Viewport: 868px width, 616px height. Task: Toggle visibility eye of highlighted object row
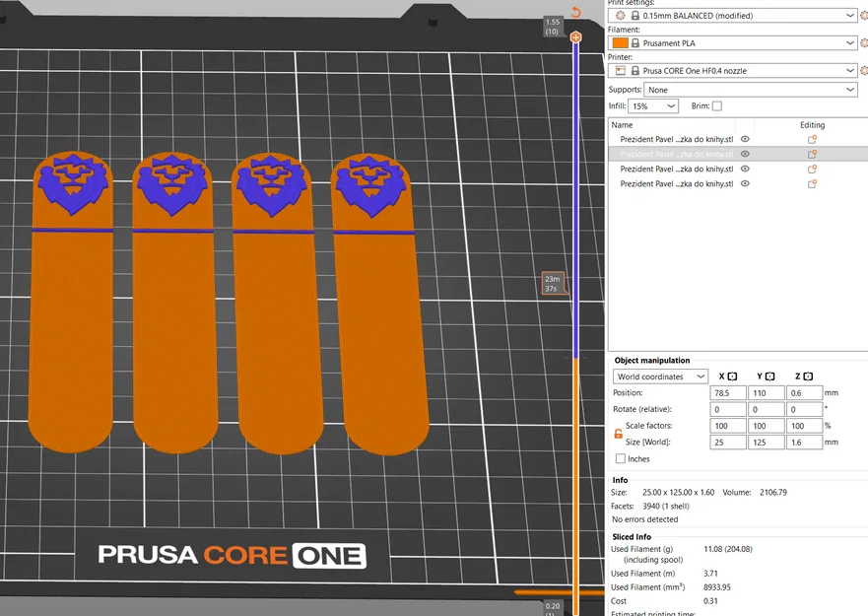point(745,154)
